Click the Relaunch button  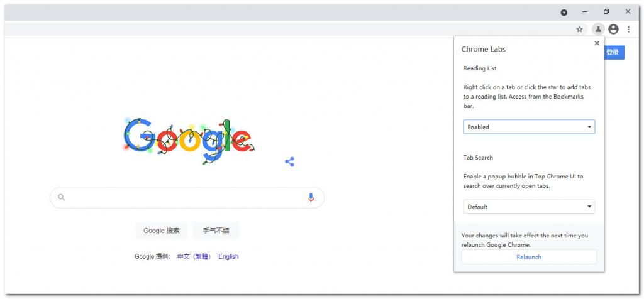[x=529, y=257]
